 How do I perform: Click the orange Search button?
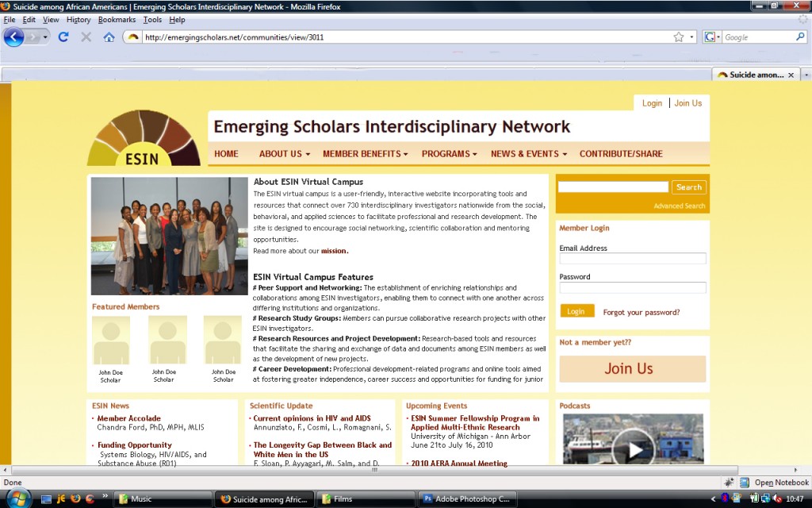click(689, 187)
